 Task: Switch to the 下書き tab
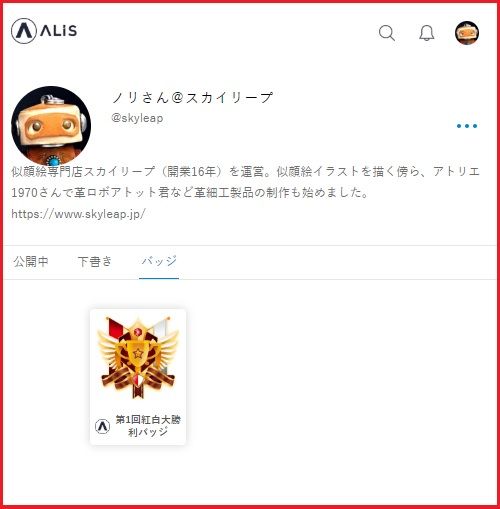click(95, 261)
